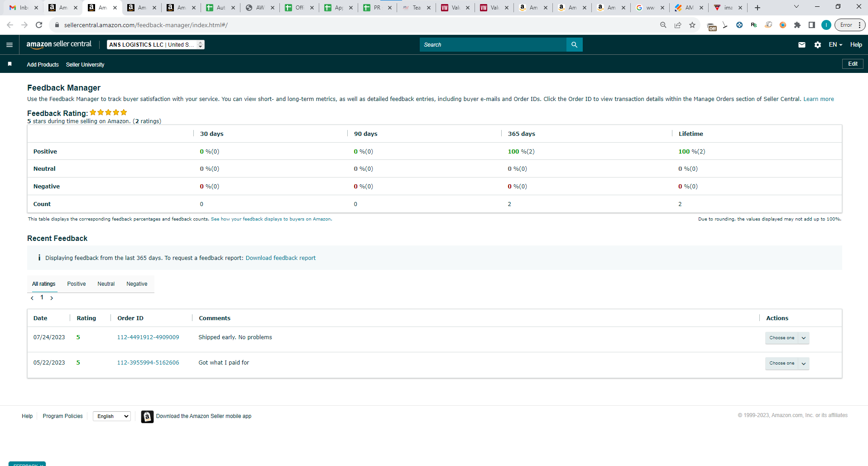
Task: Click into the Seller Central search field
Action: (x=493, y=45)
